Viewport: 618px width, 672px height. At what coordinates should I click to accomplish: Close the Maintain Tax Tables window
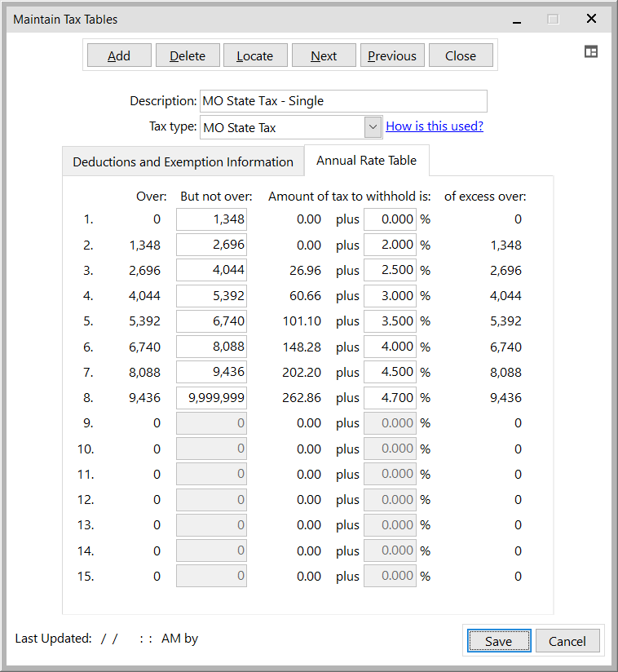[591, 19]
